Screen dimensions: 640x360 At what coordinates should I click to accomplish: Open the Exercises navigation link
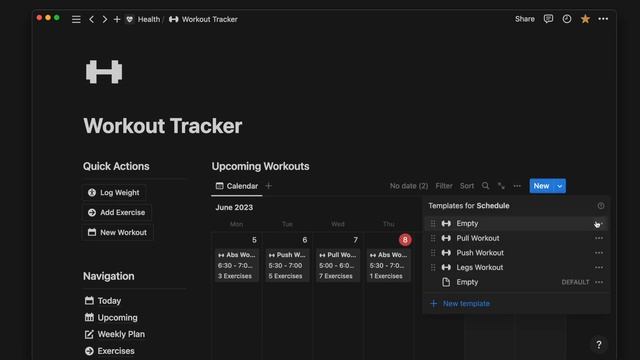(x=109, y=351)
